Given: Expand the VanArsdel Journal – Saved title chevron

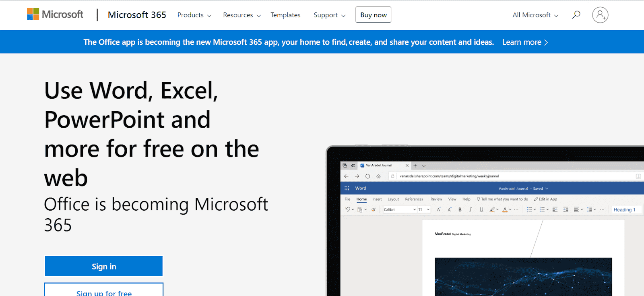Looking at the screenshot, I should 547,188.
